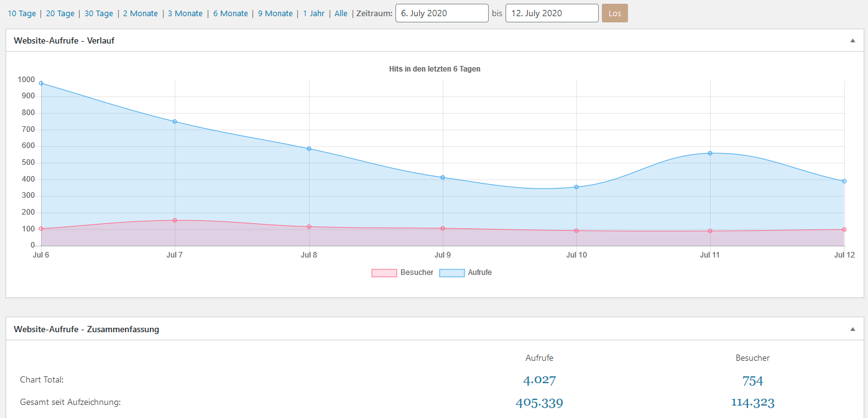The height and width of the screenshot is (418, 868).
Task: Click the Aufrufe data point on Jul 10
Action: click(x=576, y=187)
